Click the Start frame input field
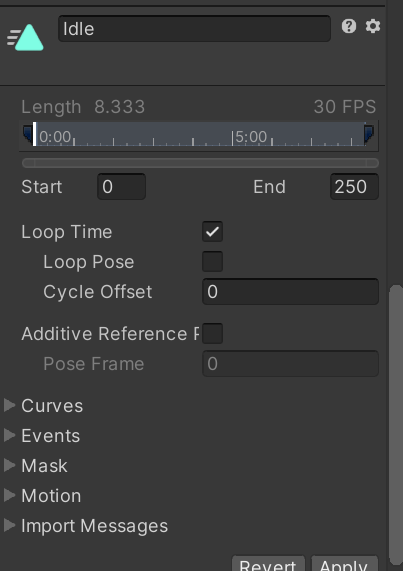Image resolution: width=403 pixels, height=571 pixels. (x=122, y=186)
